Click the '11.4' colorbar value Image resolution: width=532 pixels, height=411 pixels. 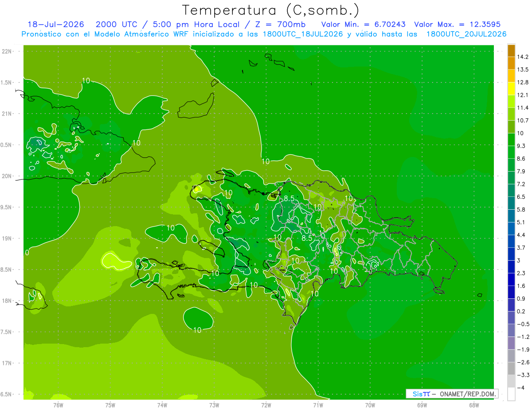523,108
